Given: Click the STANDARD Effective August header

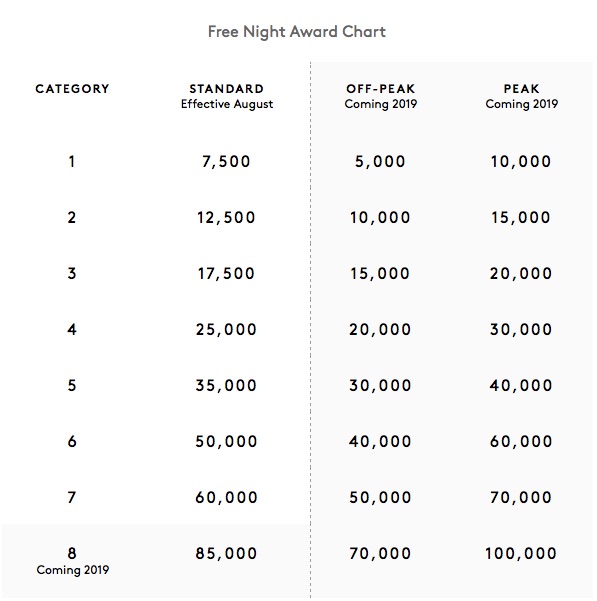Looking at the screenshot, I should [x=227, y=96].
